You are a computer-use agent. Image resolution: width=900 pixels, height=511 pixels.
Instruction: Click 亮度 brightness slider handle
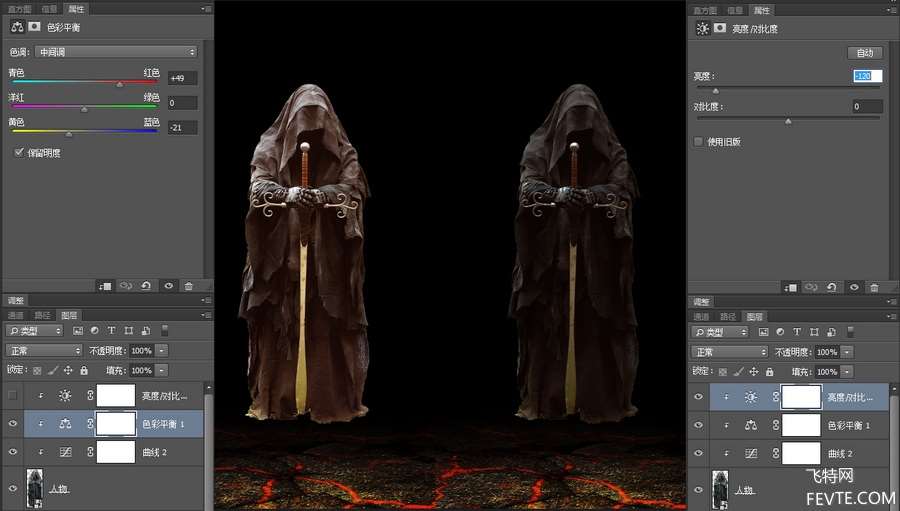click(715, 91)
